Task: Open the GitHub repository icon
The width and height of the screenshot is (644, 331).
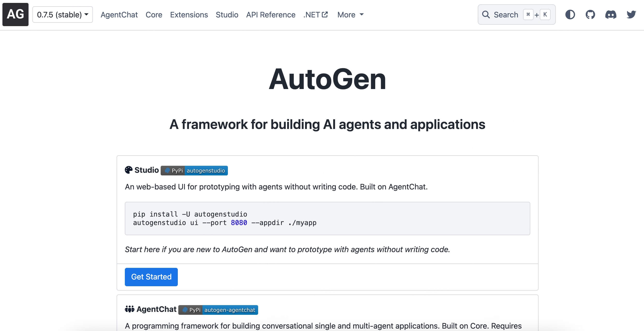Action: pos(590,15)
